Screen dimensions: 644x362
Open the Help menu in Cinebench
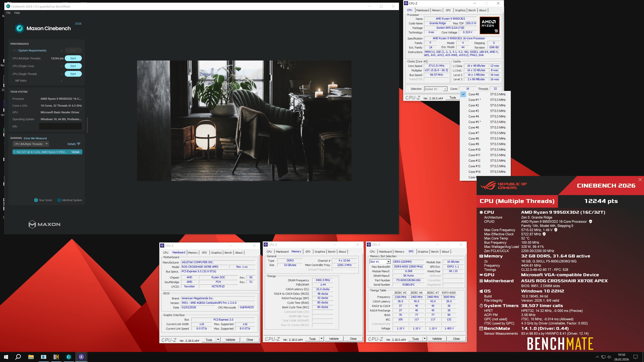(17, 13)
